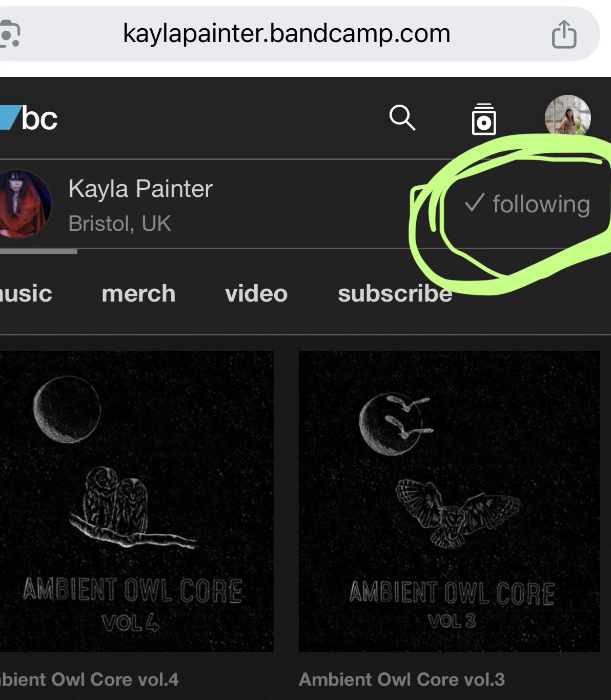Open search with the magnifying glass icon
The width and height of the screenshot is (611, 700).
[x=402, y=118]
